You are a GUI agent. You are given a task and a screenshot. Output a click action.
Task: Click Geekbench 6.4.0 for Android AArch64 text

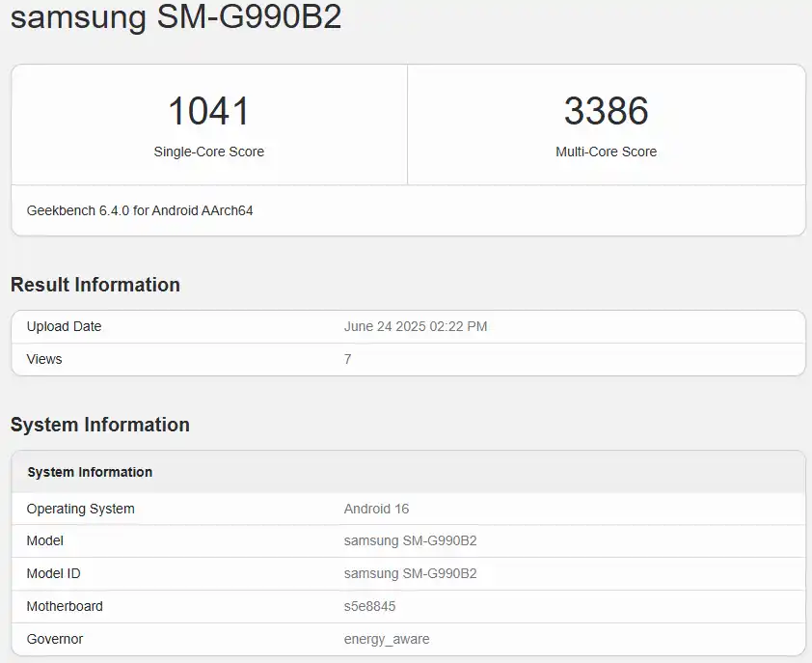coord(140,210)
